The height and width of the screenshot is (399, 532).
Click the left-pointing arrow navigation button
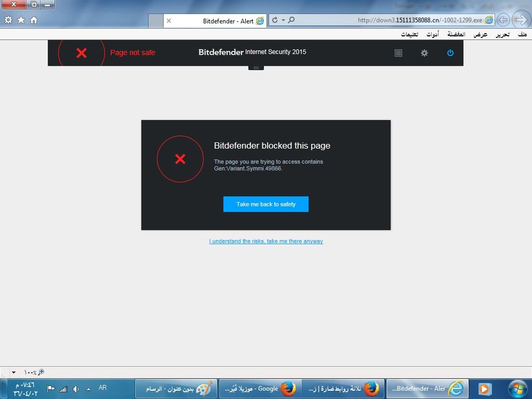point(503,20)
